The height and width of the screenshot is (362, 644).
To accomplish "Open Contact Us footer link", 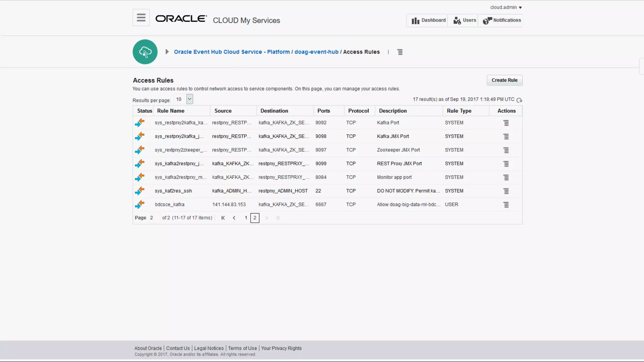I will click(178, 348).
